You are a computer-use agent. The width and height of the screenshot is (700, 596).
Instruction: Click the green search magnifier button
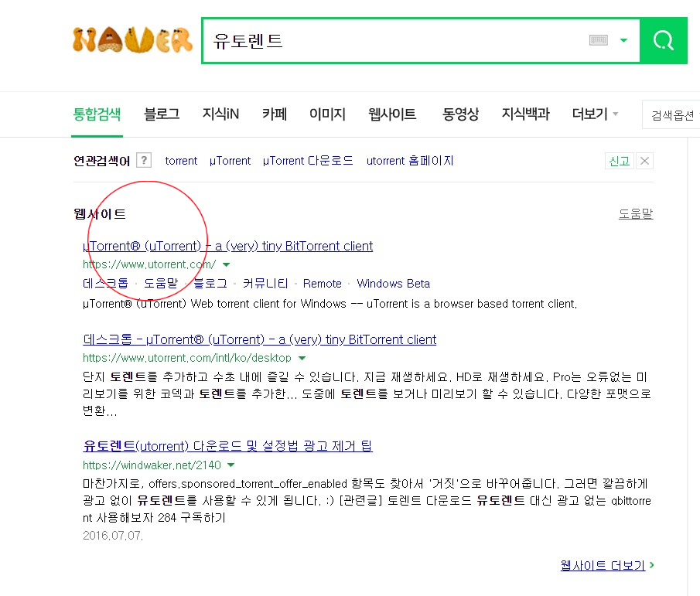click(664, 41)
